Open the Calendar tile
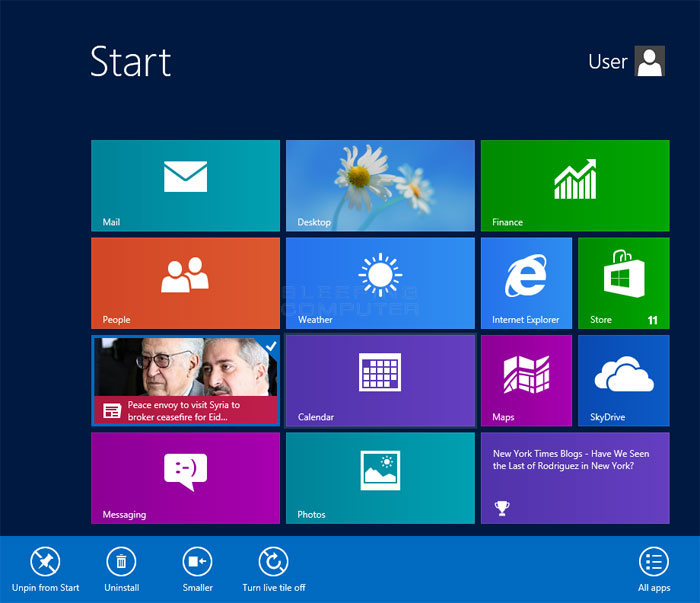This screenshot has width=700, height=603. [380, 381]
